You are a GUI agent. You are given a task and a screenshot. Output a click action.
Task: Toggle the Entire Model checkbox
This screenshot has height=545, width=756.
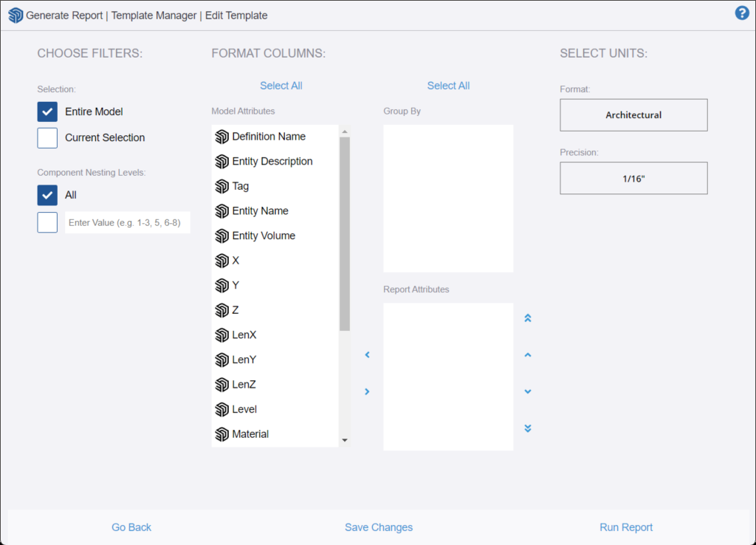47,112
